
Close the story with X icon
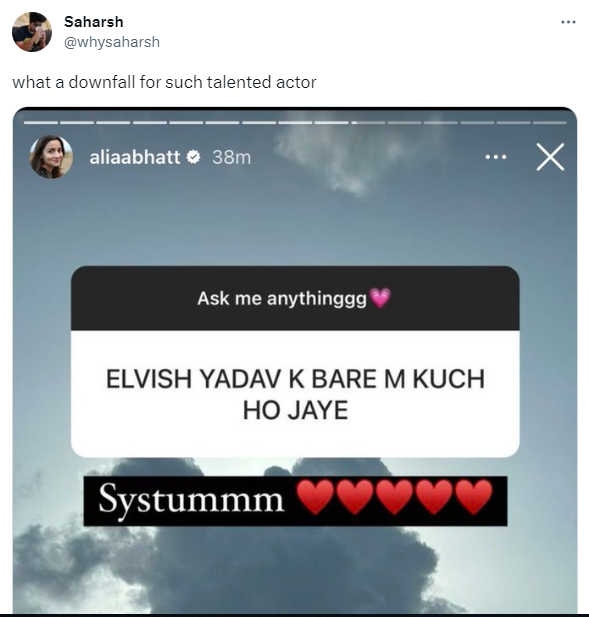tap(550, 157)
